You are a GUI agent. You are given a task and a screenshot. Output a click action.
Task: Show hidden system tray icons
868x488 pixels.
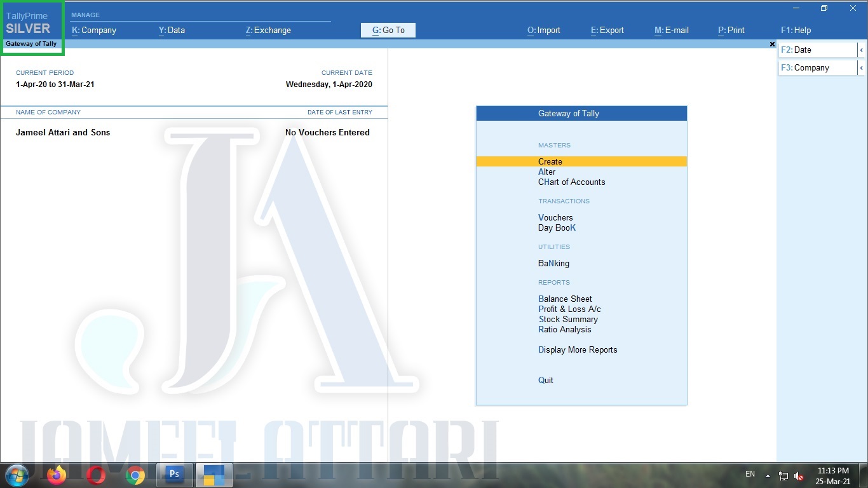768,475
